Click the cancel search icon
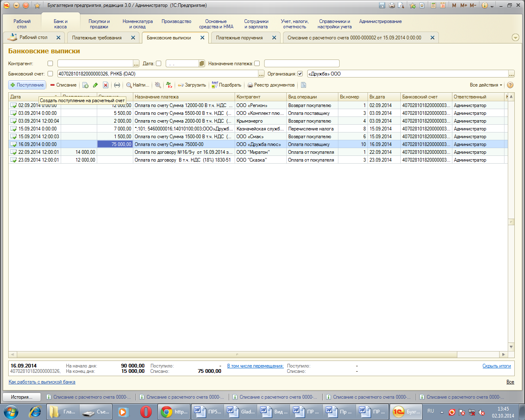The height and width of the screenshot is (420, 525). point(158,85)
